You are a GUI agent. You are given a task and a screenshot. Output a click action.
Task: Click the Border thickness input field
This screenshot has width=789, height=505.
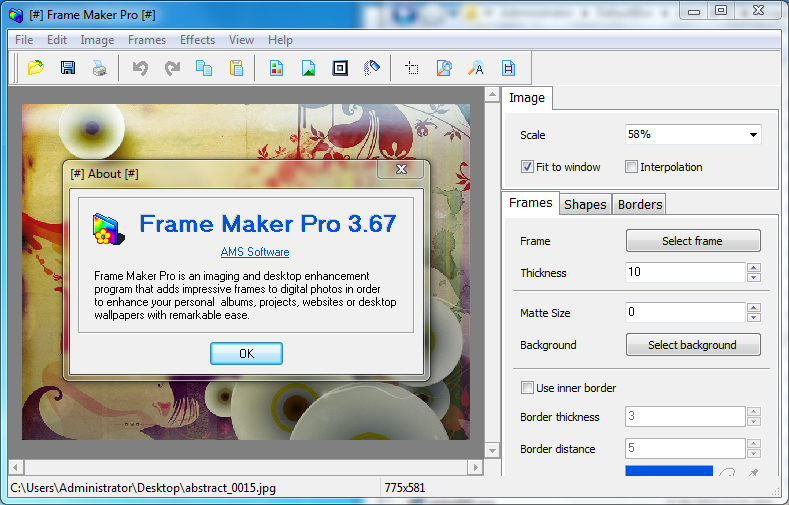[684, 416]
